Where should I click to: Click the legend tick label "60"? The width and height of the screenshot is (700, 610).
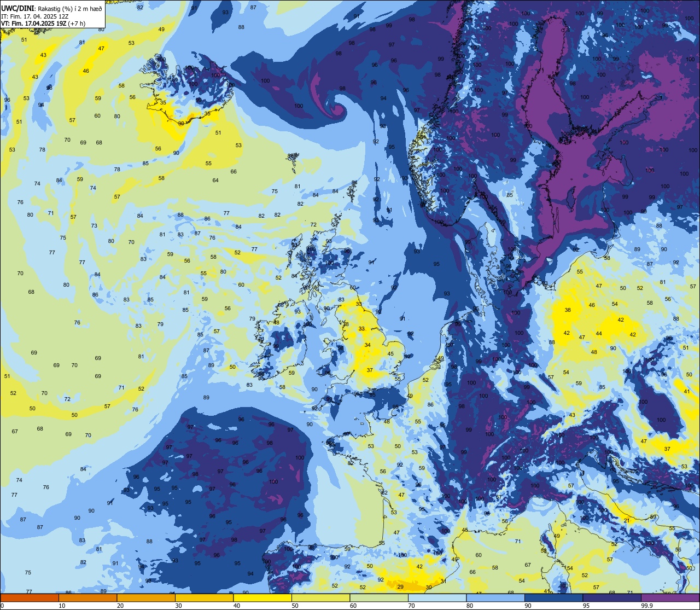353,606
